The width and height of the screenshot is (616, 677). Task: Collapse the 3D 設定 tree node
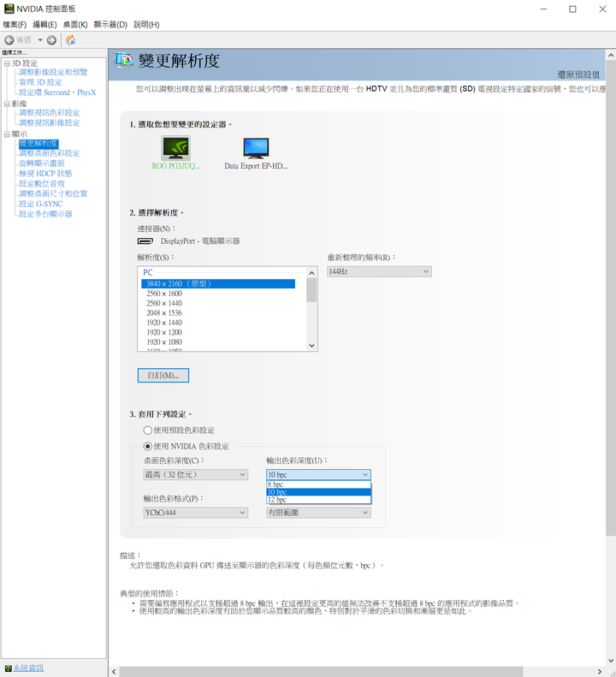(x=7, y=63)
